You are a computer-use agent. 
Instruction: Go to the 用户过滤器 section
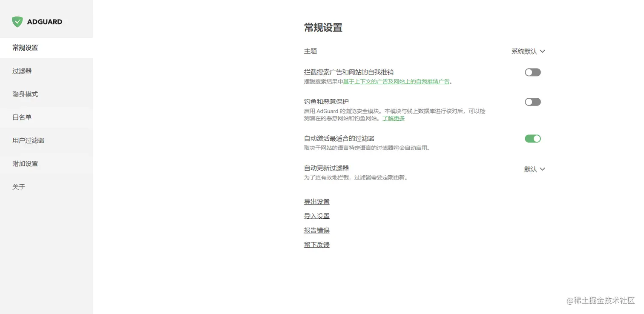click(x=29, y=140)
